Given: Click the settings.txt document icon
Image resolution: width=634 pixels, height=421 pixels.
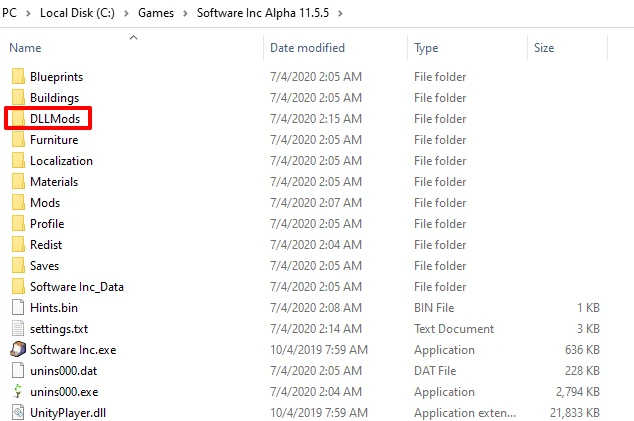Looking at the screenshot, I should 18,328.
